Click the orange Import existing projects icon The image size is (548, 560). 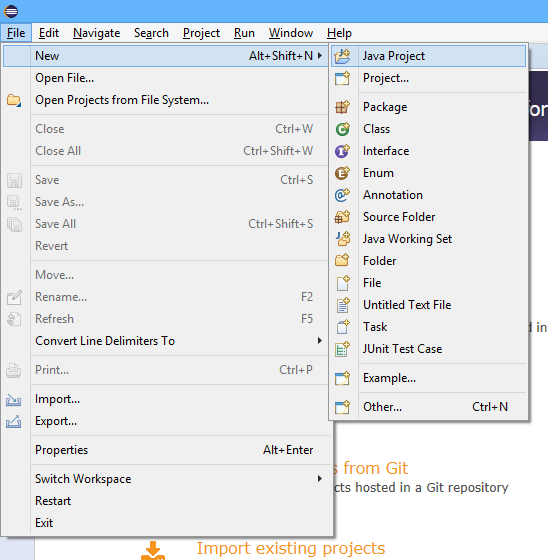[153, 550]
